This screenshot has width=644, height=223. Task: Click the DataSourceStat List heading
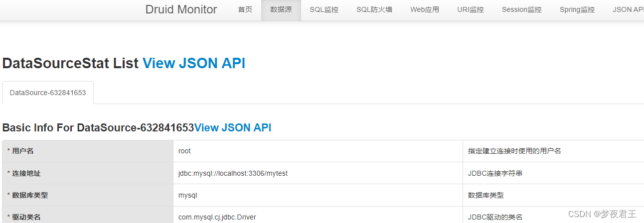tap(70, 63)
